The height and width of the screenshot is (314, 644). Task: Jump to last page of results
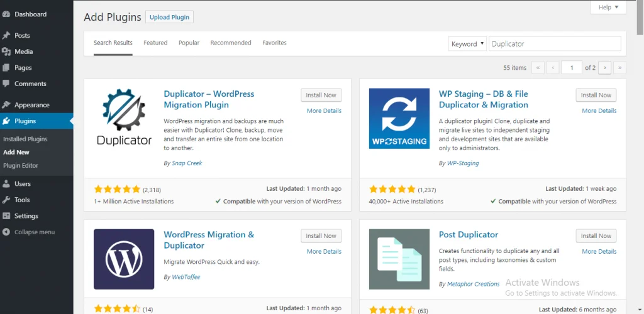[x=619, y=68]
